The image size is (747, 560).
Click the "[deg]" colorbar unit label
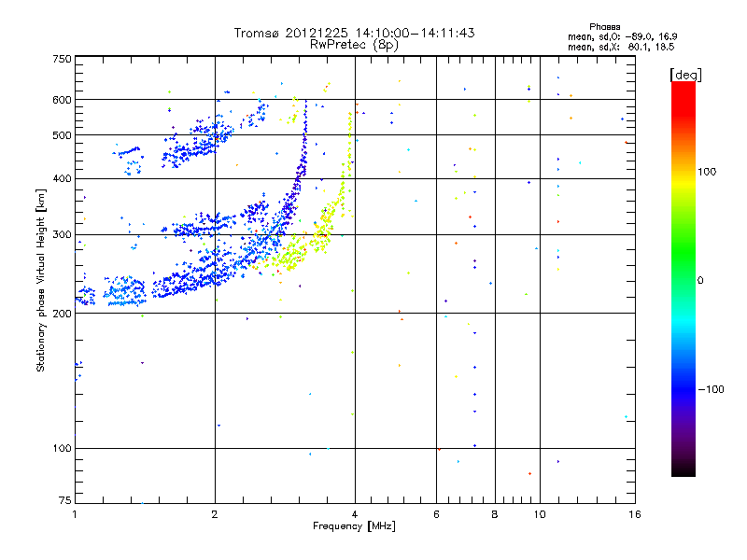point(685,75)
